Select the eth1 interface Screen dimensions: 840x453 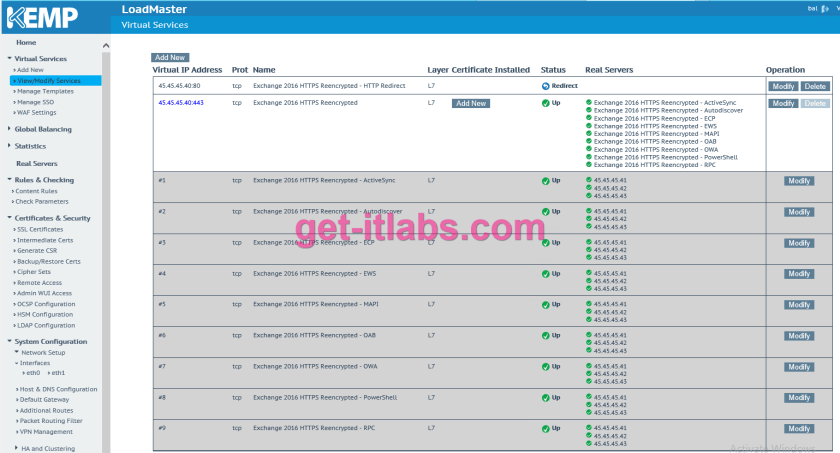[x=58, y=373]
